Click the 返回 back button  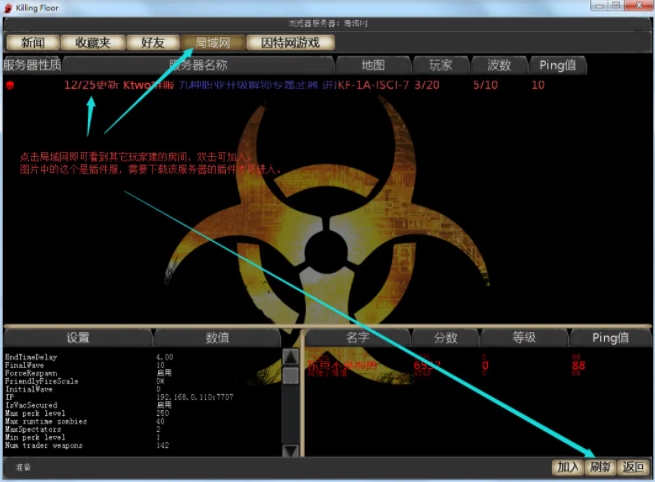[x=633, y=467]
